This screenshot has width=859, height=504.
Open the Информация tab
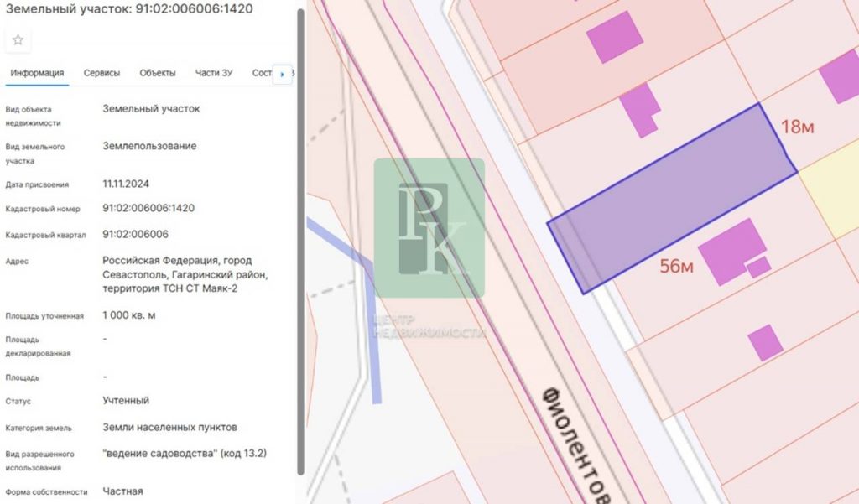(x=37, y=73)
